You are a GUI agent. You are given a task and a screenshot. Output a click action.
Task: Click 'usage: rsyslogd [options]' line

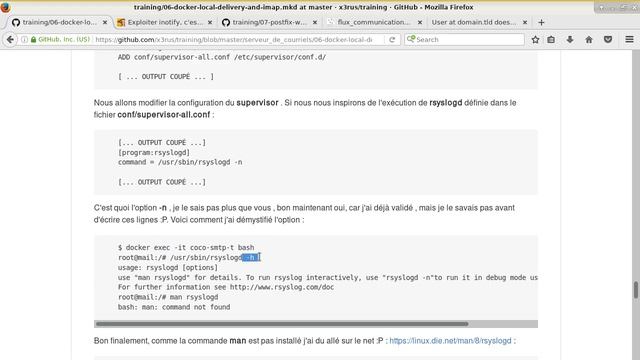click(x=168, y=267)
